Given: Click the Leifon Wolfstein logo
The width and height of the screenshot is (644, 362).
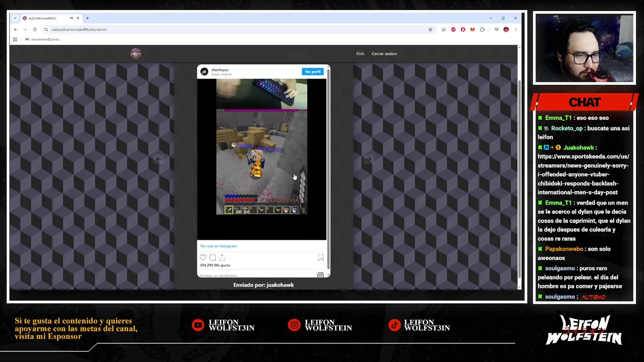Looking at the screenshot, I should [x=584, y=330].
